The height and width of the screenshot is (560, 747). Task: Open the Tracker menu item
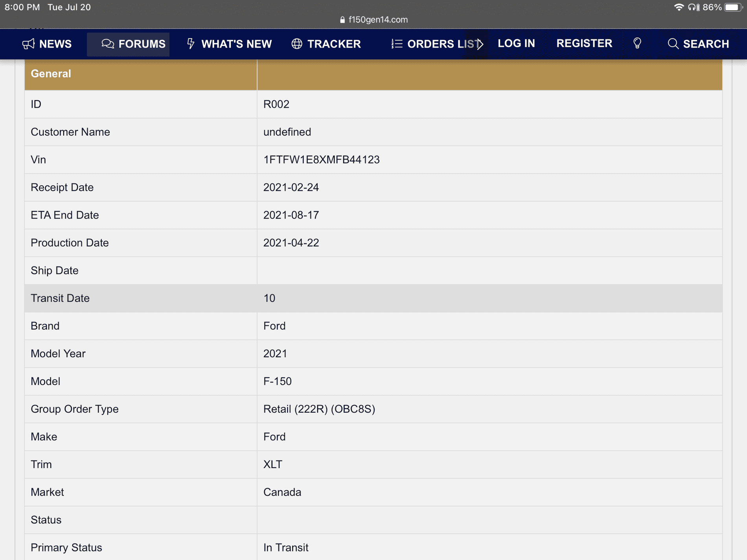[333, 44]
